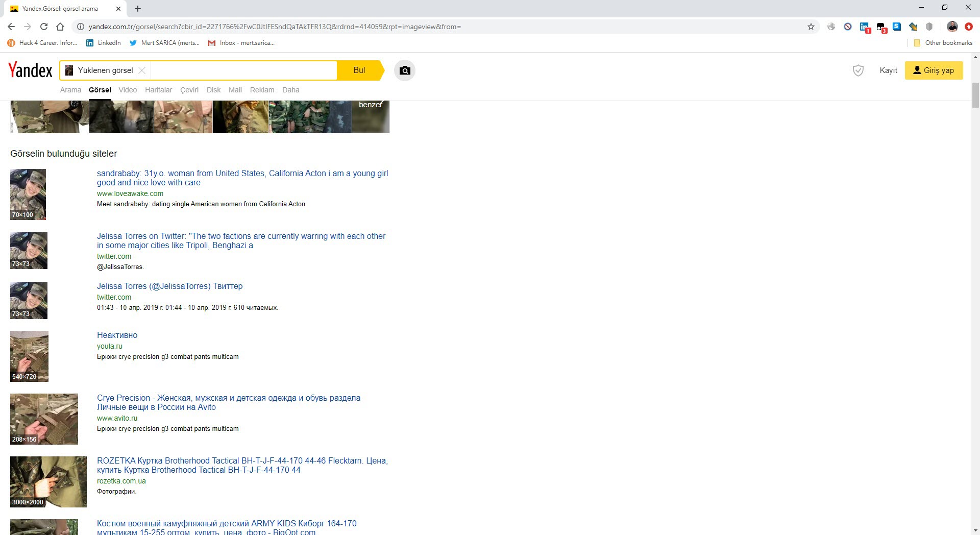980x535 pixels.
Task: Open the 3000×2000 rozetka thumbnail
Action: 48,482
